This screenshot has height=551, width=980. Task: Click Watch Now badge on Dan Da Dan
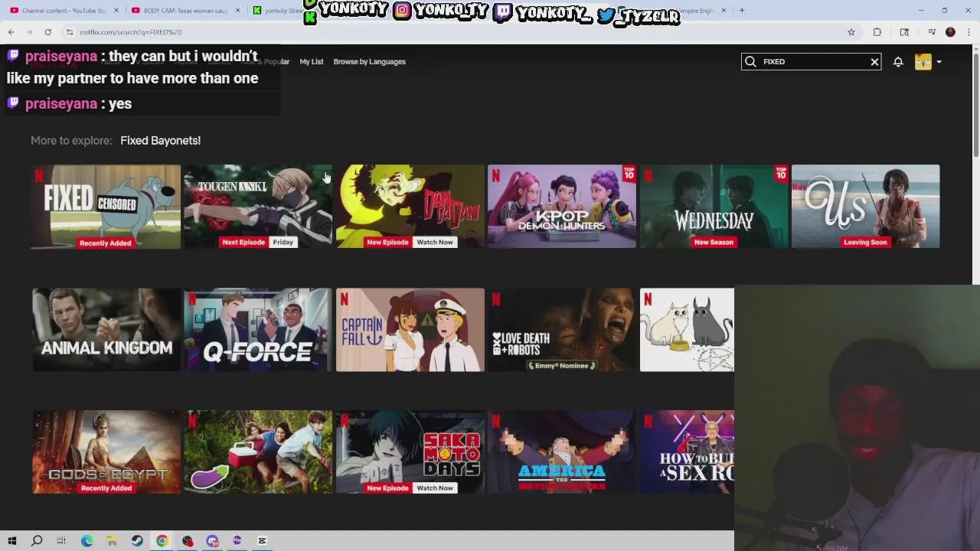[x=435, y=243]
